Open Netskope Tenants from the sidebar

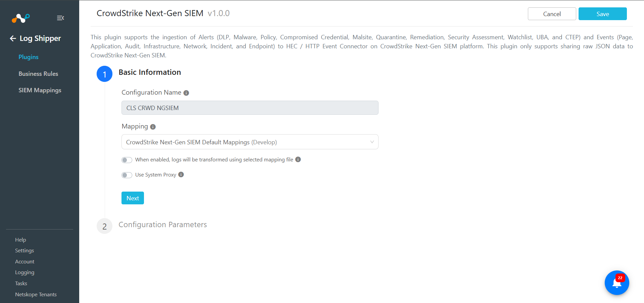36,295
